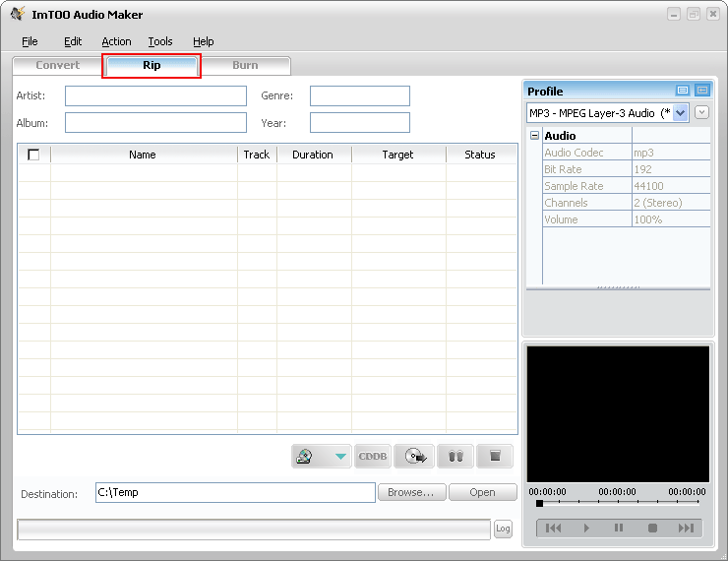Click the Profile panel simple view icon
This screenshot has width=728, height=561.
tap(683, 91)
